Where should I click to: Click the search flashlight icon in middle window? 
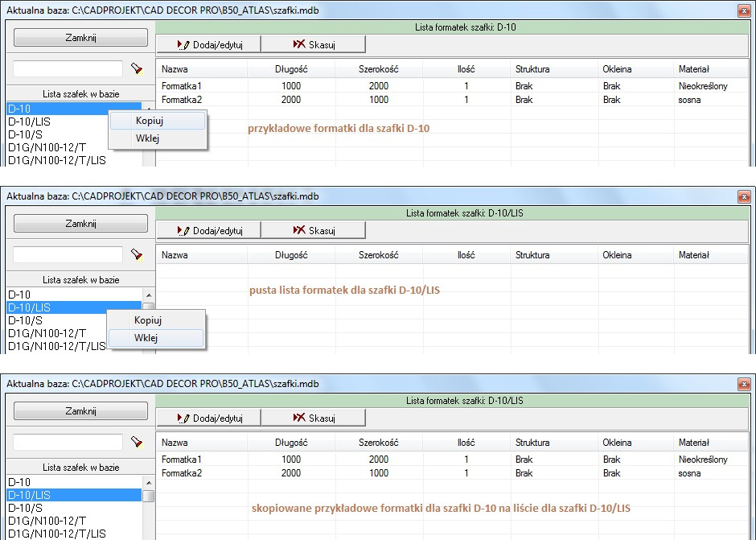pyautogui.click(x=137, y=254)
